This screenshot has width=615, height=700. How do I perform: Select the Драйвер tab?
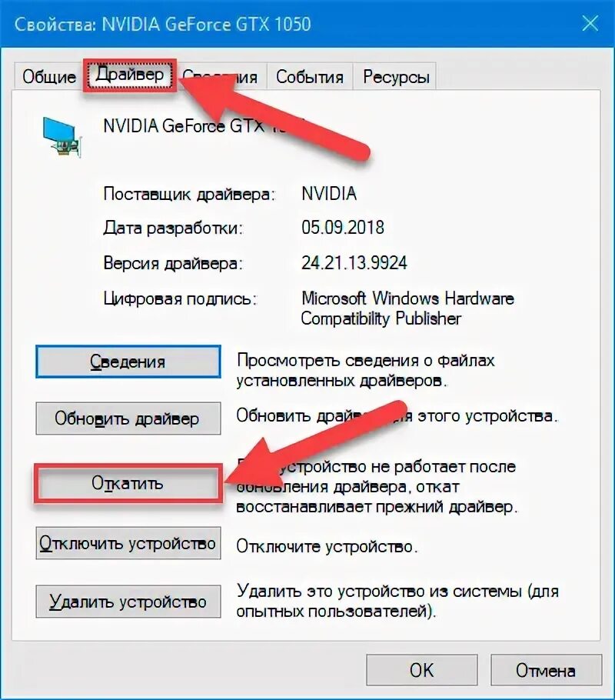130,75
